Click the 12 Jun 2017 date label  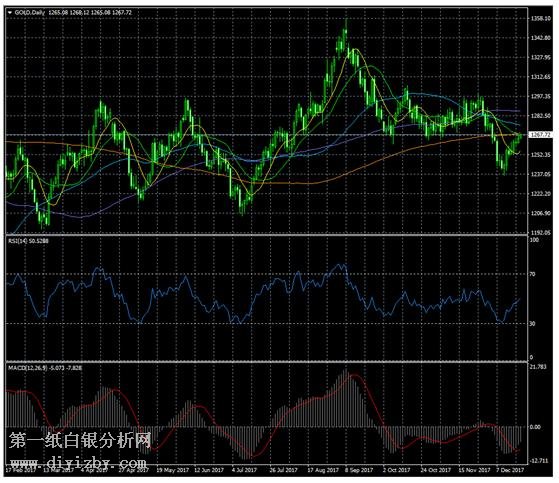(x=209, y=470)
